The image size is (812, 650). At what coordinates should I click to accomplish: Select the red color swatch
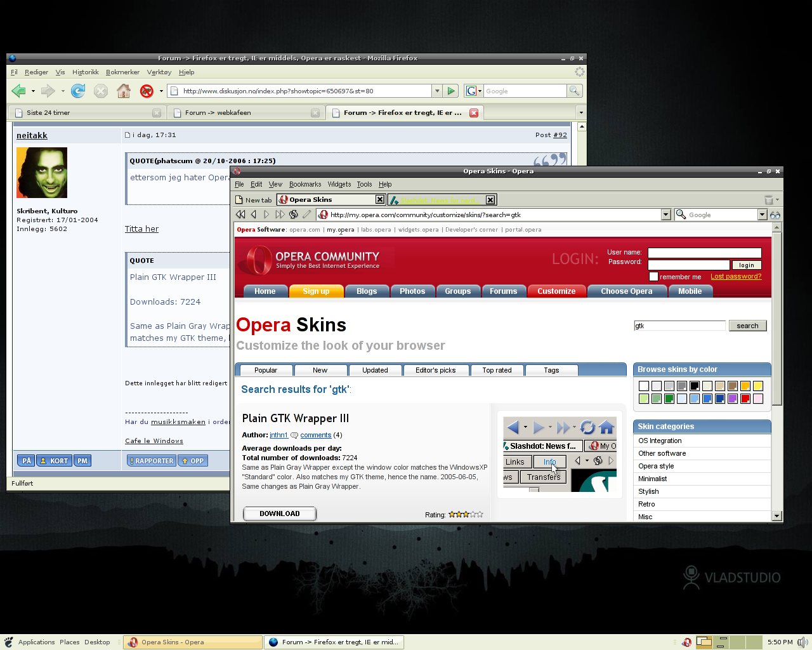[x=745, y=399]
